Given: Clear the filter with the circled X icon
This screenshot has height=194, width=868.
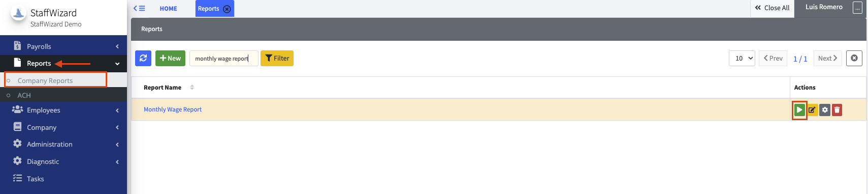Looking at the screenshot, I should click(854, 58).
